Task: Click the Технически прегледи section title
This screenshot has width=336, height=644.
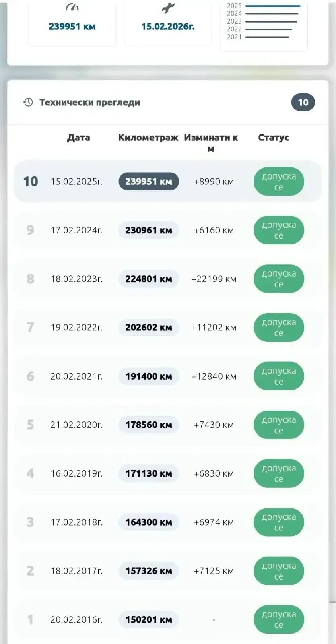Action: [x=90, y=102]
